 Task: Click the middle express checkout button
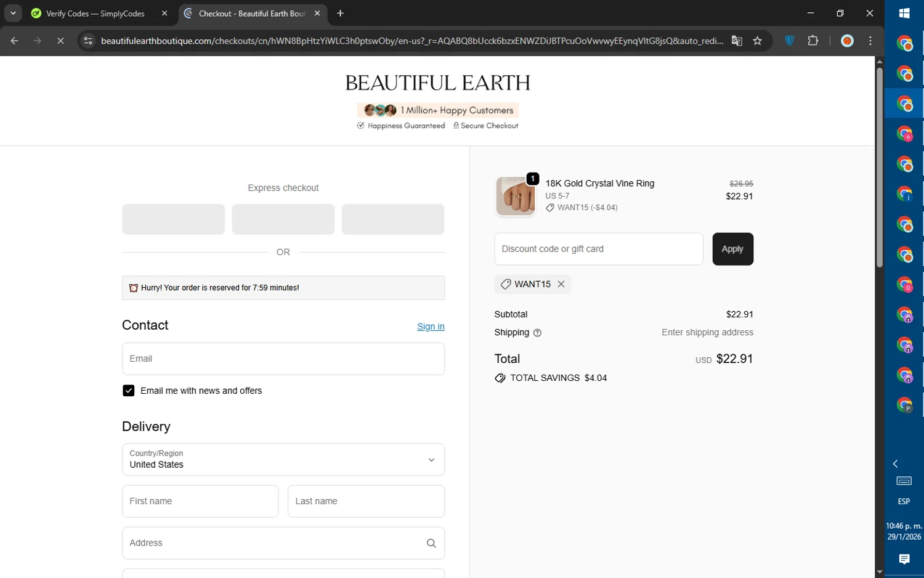tap(283, 219)
